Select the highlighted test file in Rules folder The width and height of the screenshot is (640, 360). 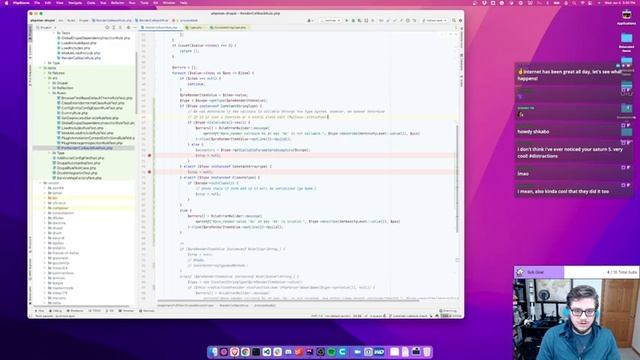tap(84, 148)
